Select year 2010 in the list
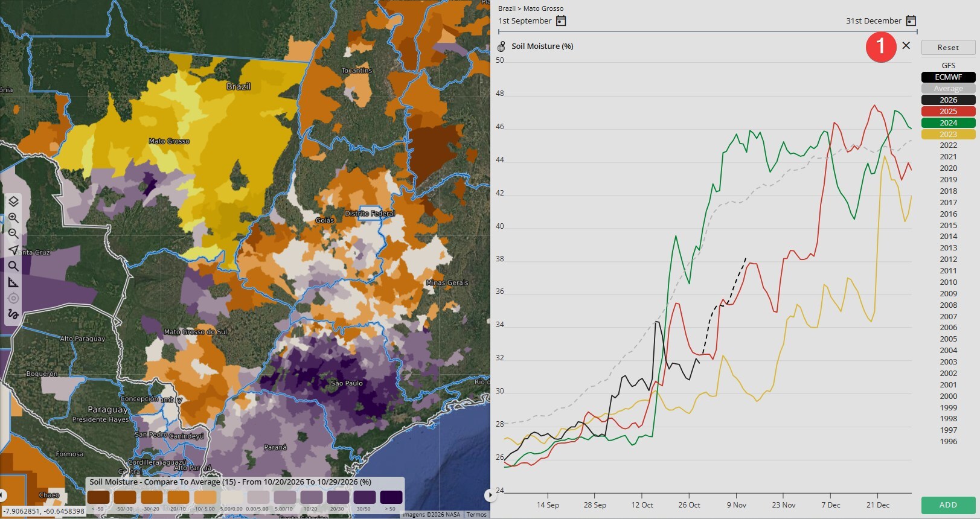The width and height of the screenshot is (980, 519). (948, 282)
